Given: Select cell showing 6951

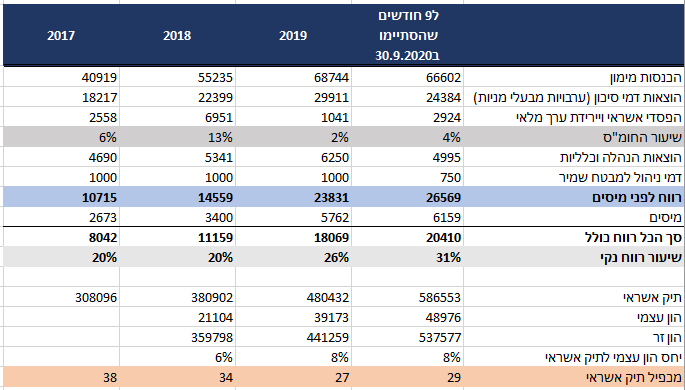Looking at the screenshot, I should (219, 118).
